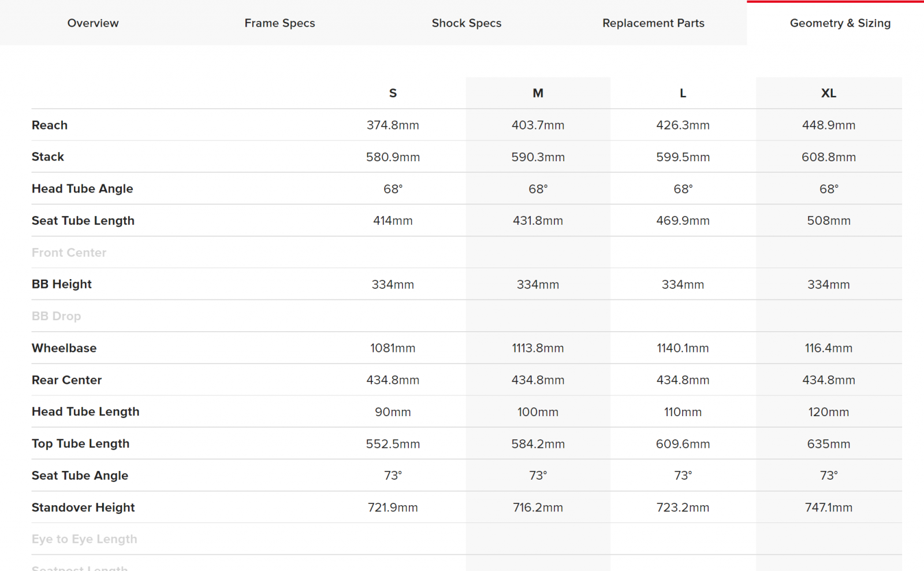Click the Wheelbase row label
Viewport: 924px width, 571px height.
(x=64, y=348)
